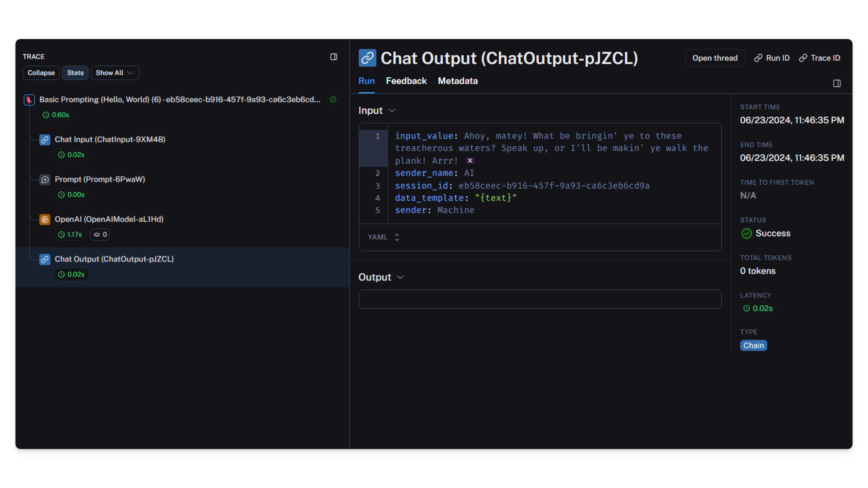Collapse the Input section chevron
868x488 pixels.
pyautogui.click(x=392, y=111)
